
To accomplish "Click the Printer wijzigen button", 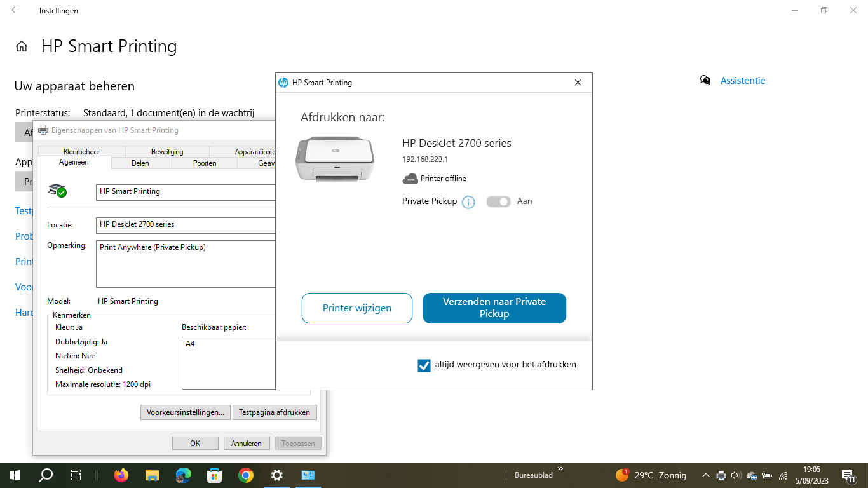I will point(357,308).
